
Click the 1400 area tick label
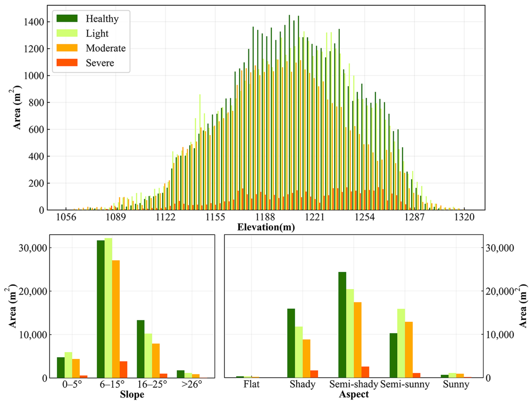[x=34, y=22]
